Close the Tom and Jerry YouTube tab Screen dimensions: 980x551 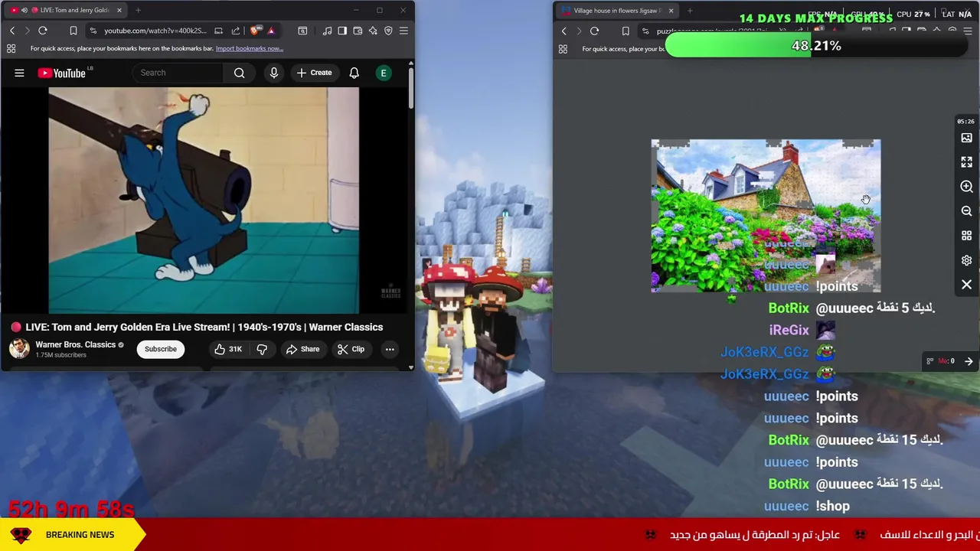(119, 10)
